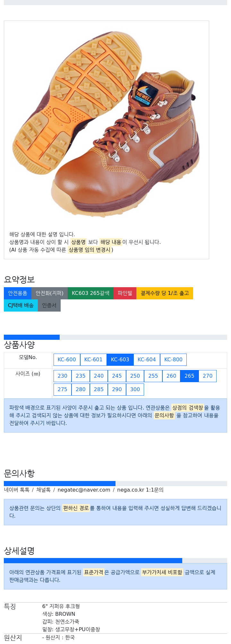Select the 300 size option
The height and width of the screenshot is (644, 231).
(135, 390)
